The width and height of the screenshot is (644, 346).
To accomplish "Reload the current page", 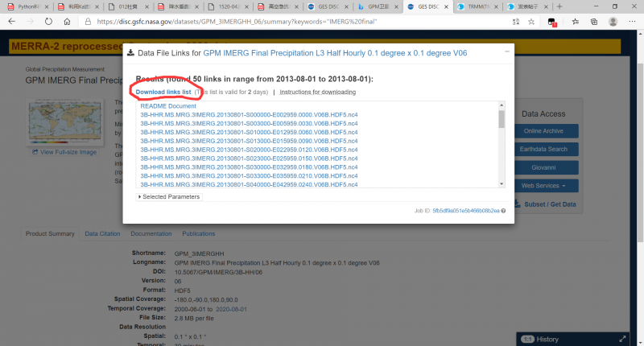I will (x=48, y=22).
